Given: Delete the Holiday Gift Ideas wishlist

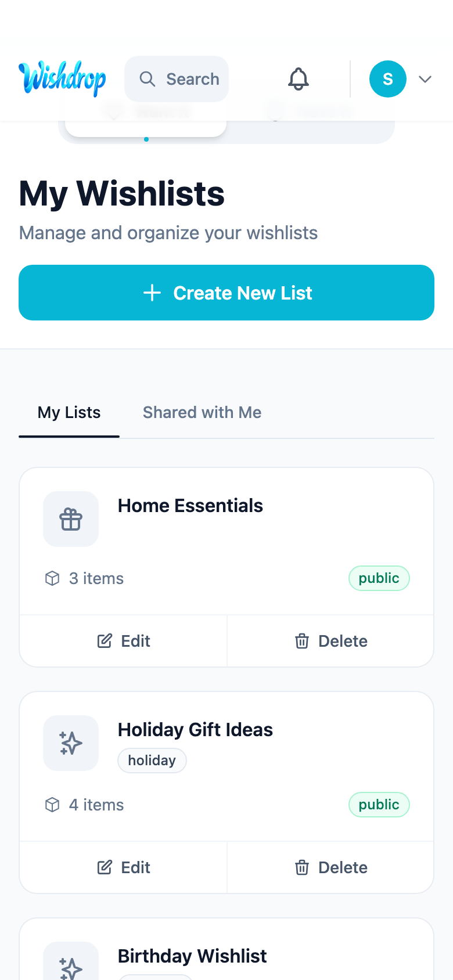Looking at the screenshot, I should 329,867.
